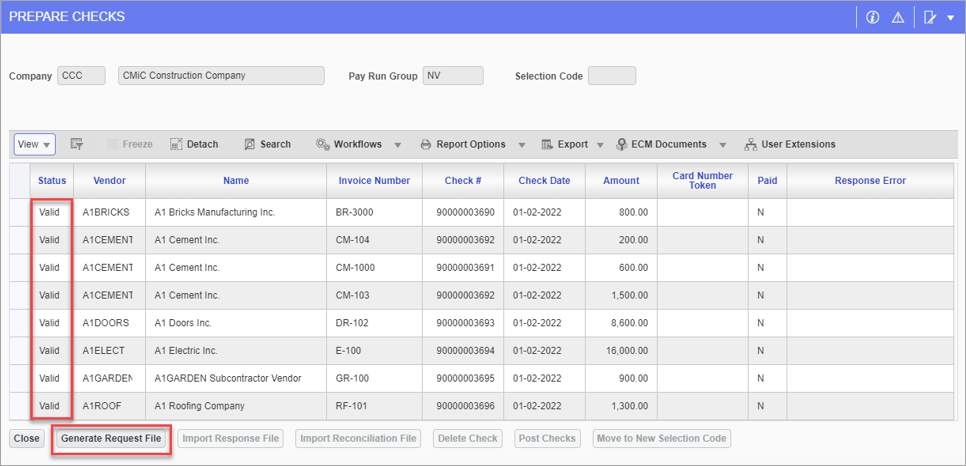Click the Selection Code field

tap(612, 76)
